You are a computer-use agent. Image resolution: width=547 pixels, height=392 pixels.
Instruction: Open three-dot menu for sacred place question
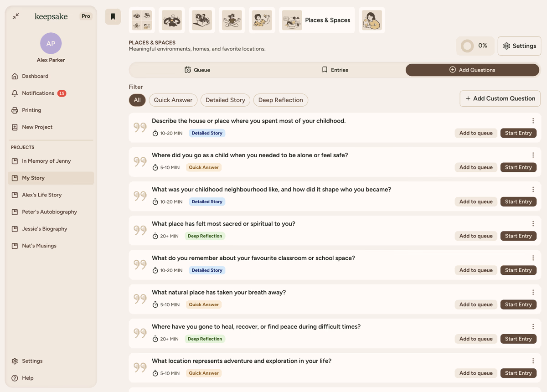tap(533, 224)
